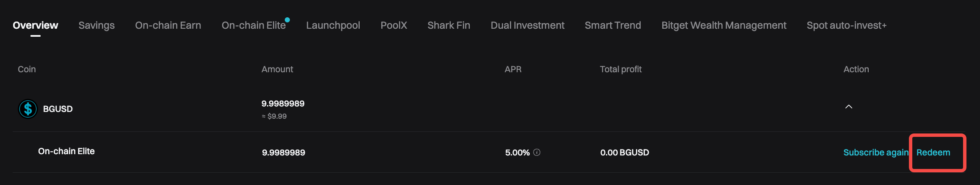Select the Dual Investment tab
This screenshot has height=185, width=980.
click(527, 25)
